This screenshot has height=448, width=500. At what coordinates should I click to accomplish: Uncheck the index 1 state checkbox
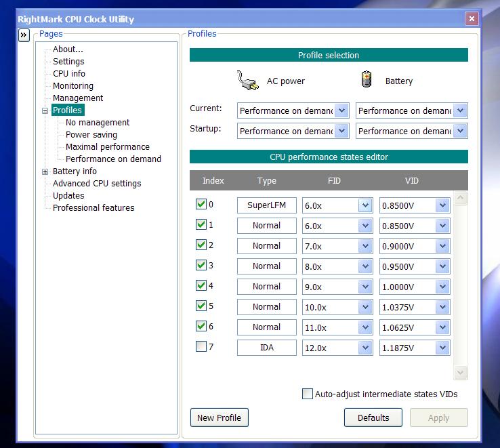pyautogui.click(x=201, y=224)
